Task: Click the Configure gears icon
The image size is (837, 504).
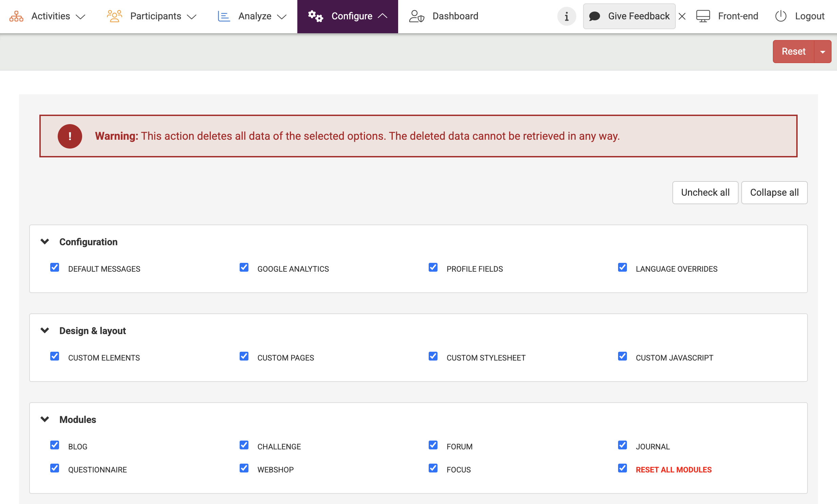Action: tap(315, 16)
